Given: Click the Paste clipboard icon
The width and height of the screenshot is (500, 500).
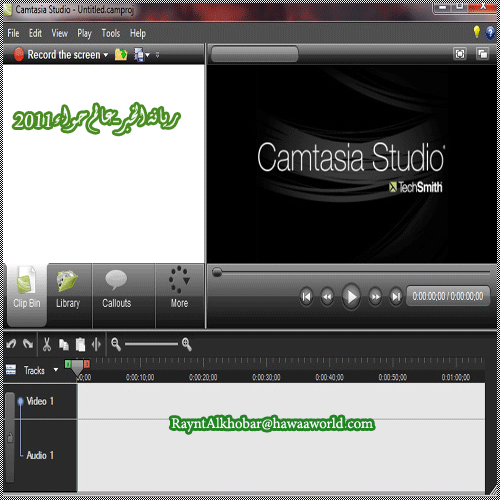Looking at the screenshot, I should tap(80, 344).
